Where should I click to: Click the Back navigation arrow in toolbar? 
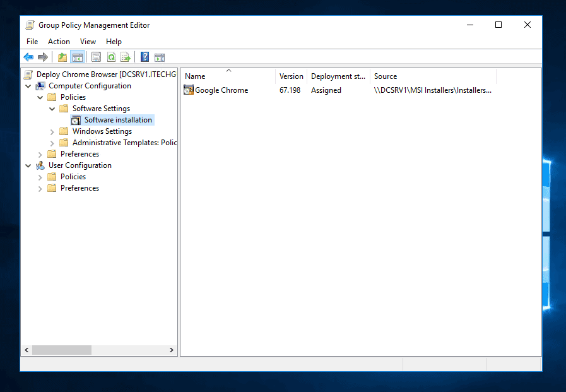coord(28,57)
